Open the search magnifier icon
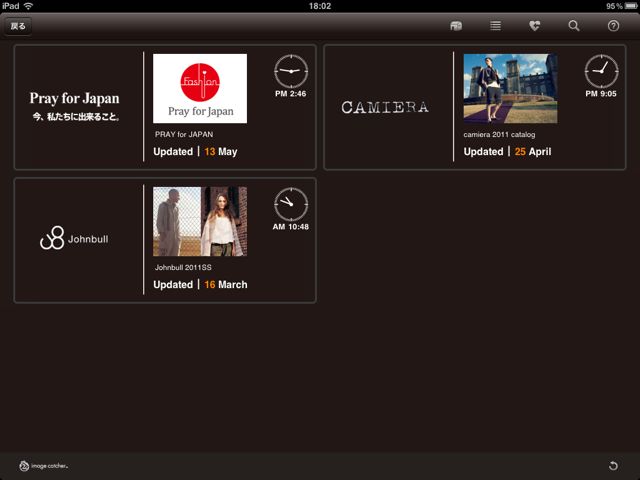 574,26
